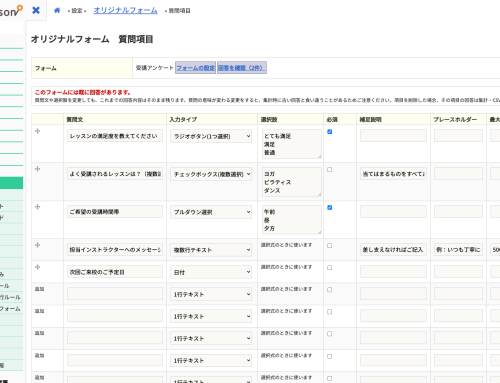Open the チェックボックス(複数選択) input type dropdown
Viewport: 500px width, 383px height.
211,174
